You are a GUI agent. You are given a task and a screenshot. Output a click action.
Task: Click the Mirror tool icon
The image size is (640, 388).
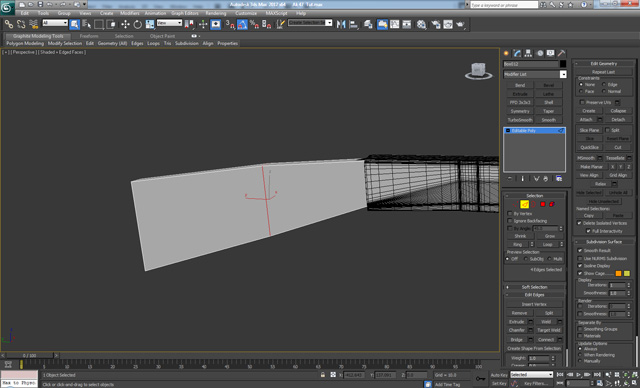(x=341, y=24)
